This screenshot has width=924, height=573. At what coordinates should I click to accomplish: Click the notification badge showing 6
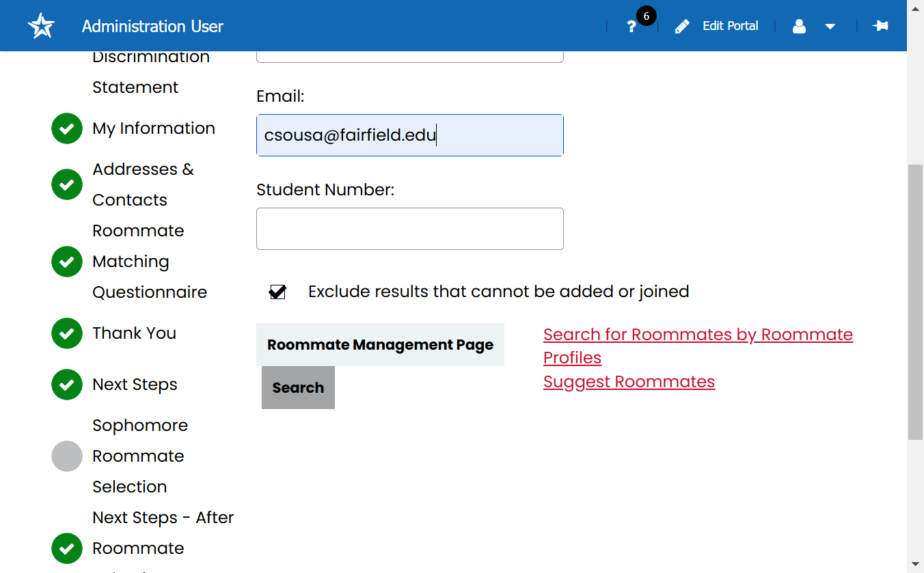646,16
